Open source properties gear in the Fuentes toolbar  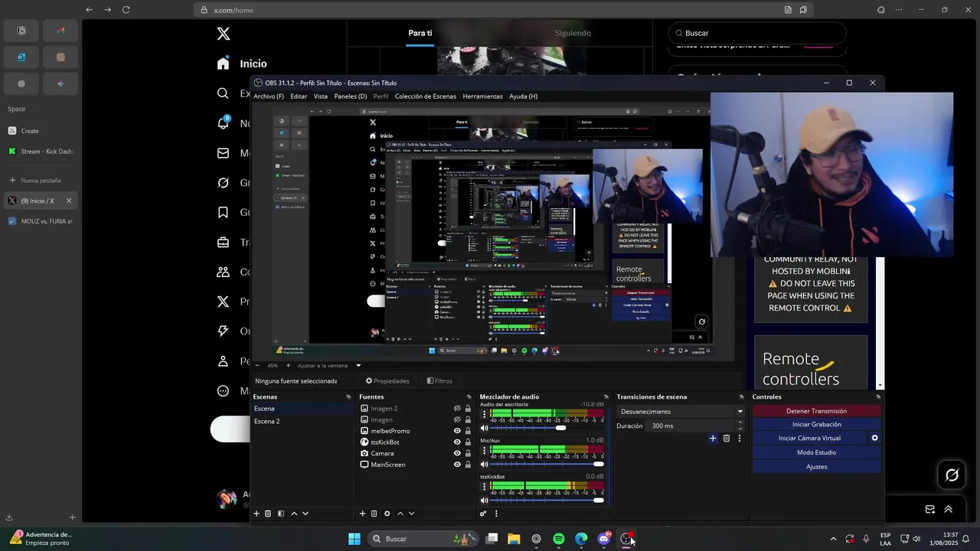pyautogui.click(x=387, y=514)
